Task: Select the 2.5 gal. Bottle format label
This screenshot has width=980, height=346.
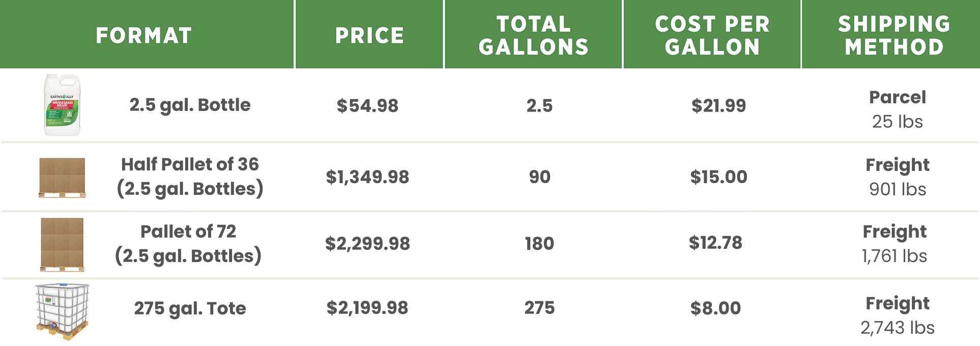Action: pyautogui.click(x=190, y=105)
